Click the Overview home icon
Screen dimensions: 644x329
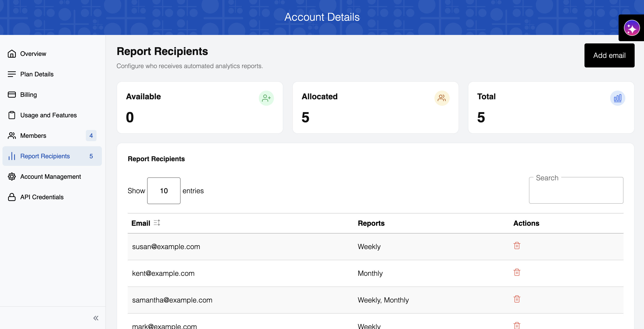point(12,54)
